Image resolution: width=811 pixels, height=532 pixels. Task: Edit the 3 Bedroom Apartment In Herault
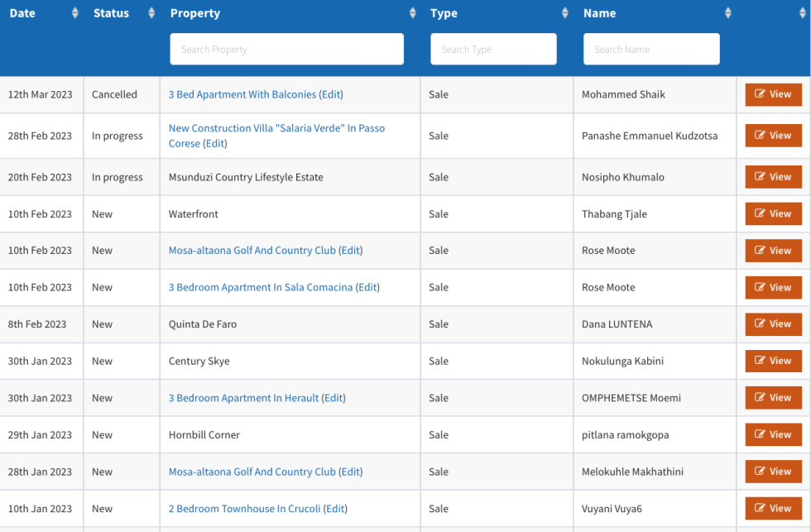(334, 398)
